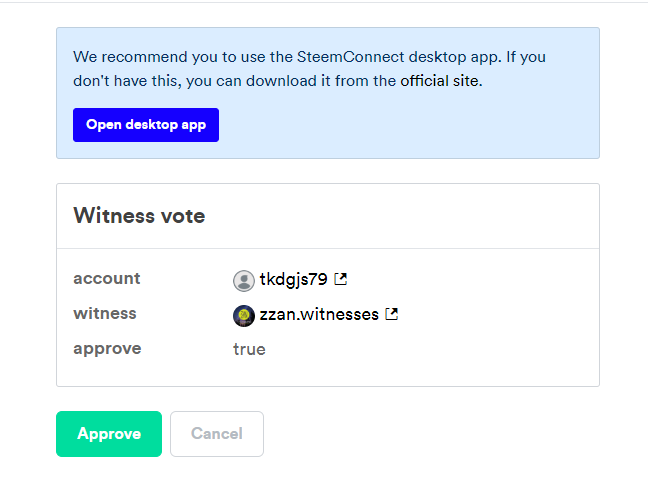Click the account field label
Viewport: 648px width, 499px height.
point(107,279)
